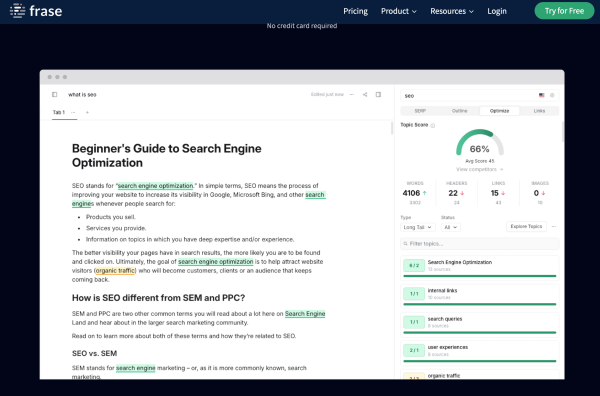The height and width of the screenshot is (396, 600).
Task: Click the Beginner's Guide to Search Engine Optimization heading
Action: point(166,155)
